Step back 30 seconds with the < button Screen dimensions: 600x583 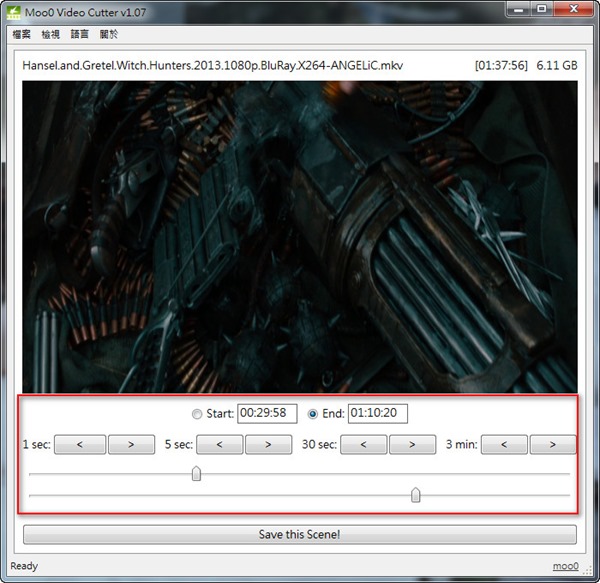click(x=364, y=444)
